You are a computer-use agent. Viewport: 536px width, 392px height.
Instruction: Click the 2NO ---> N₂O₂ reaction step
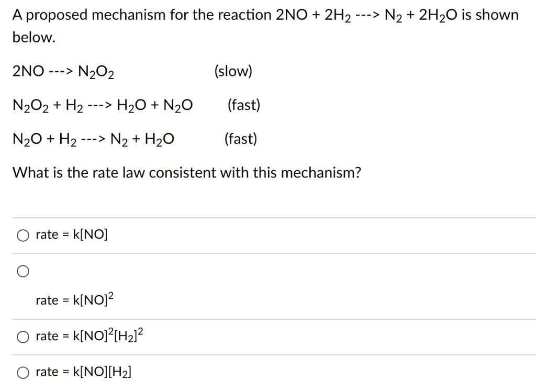tap(63, 71)
